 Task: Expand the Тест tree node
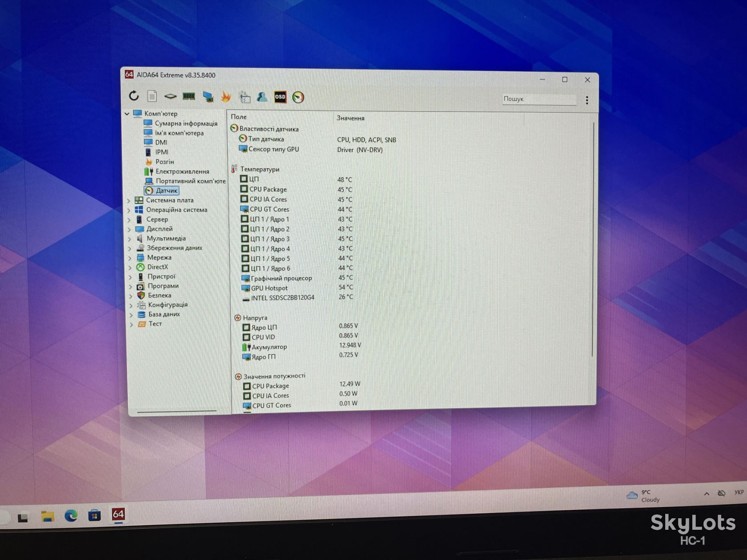coord(132,324)
